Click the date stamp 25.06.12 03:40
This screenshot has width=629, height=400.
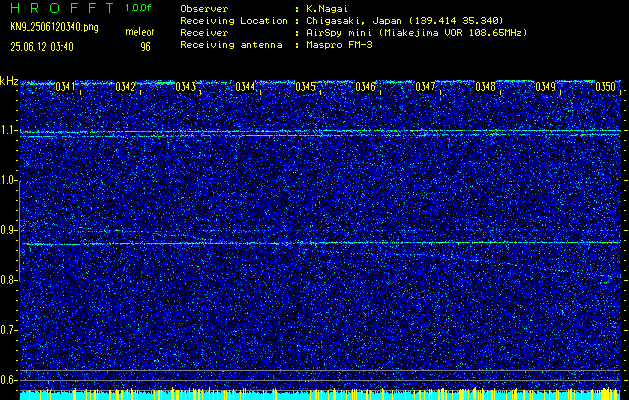pyautogui.click(x=42, y=47)
